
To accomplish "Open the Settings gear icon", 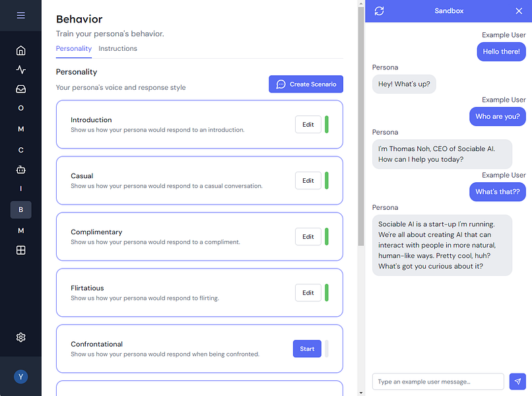I will pos(20,337).
